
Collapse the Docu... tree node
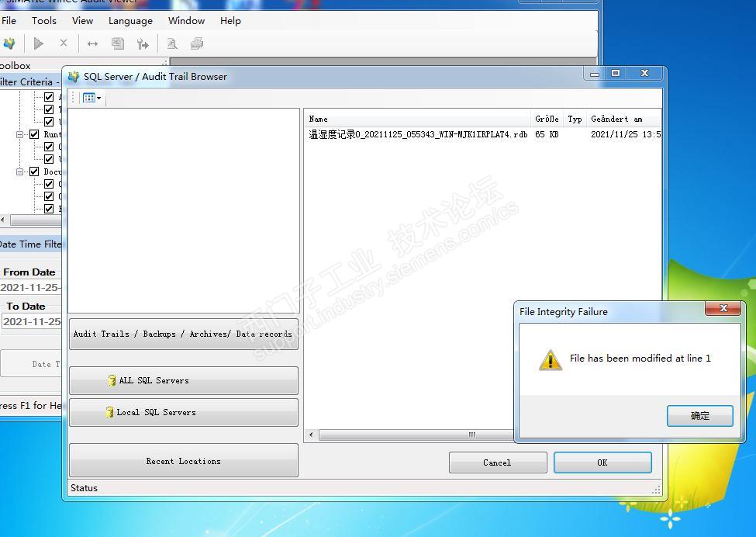point(19,171)
